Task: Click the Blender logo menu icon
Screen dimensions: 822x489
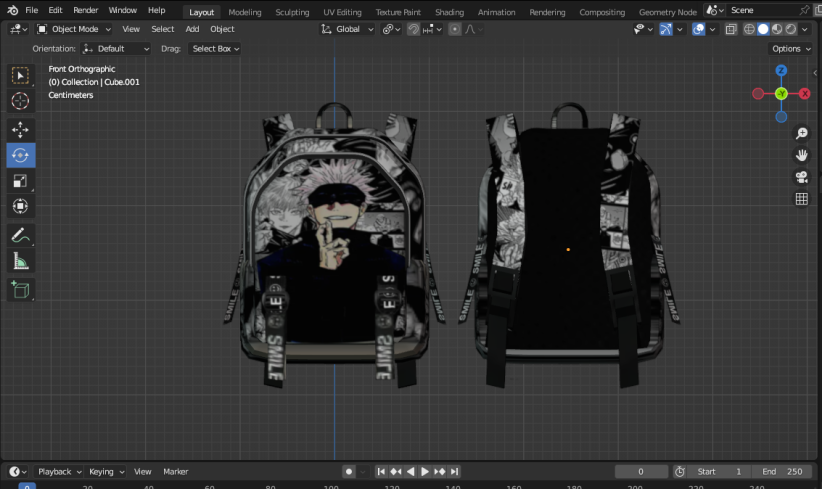Action: [13, 10]
